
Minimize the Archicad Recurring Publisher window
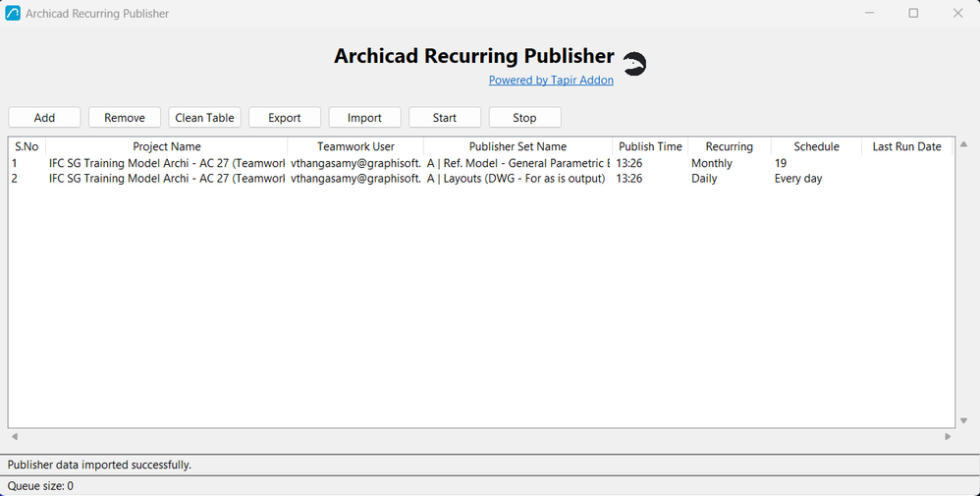pyautogui.click(x=869, y=13)
